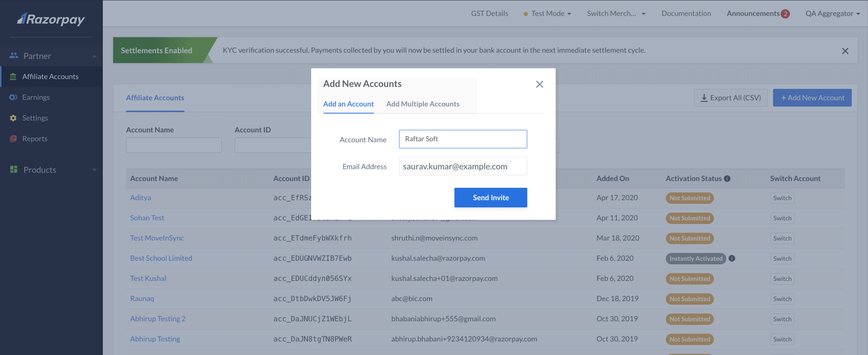
Task: Open GST Details in top bar
Action: (x=489, y=14)
